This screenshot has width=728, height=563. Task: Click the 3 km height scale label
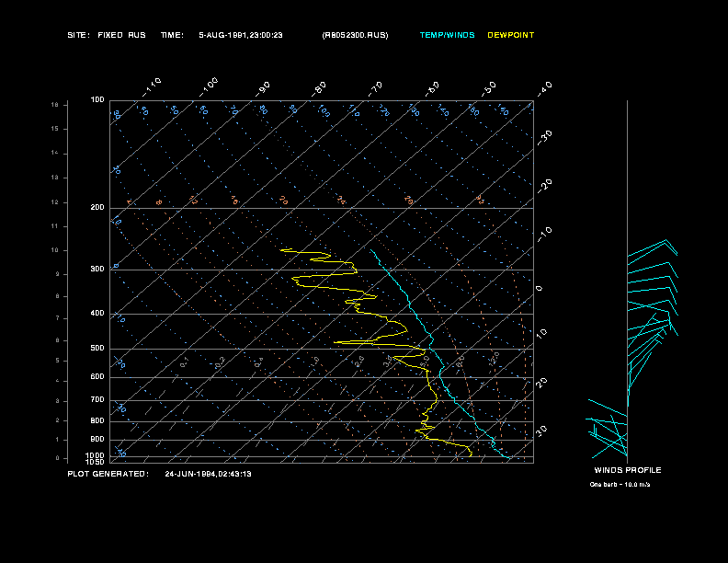click(x=58, y=401)
